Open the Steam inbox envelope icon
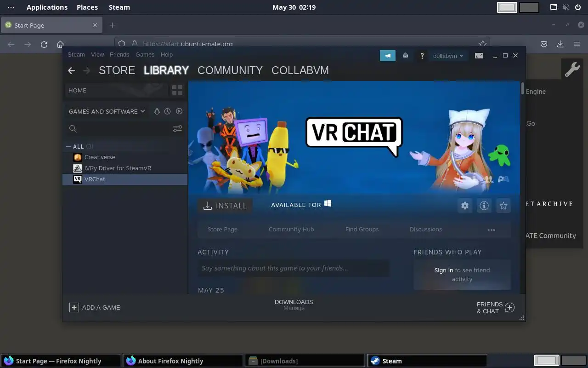 (x=405, y=56)
